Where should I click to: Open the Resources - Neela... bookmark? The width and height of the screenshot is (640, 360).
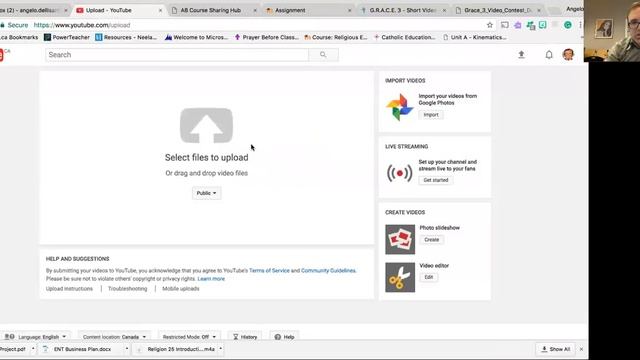pos(126,37)
